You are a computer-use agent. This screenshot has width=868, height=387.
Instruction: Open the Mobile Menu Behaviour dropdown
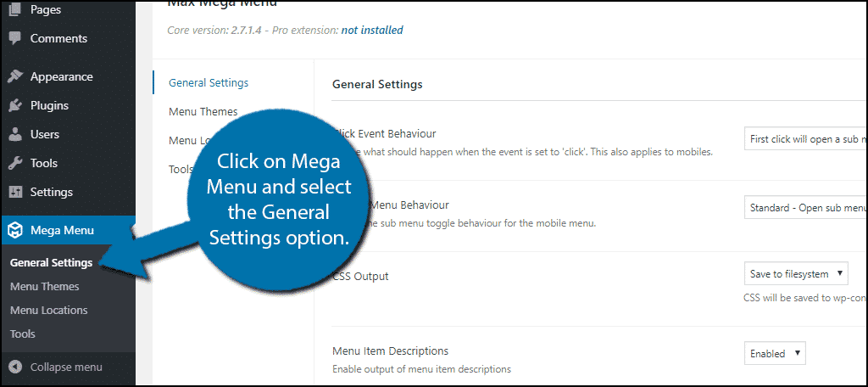[804, 206]
